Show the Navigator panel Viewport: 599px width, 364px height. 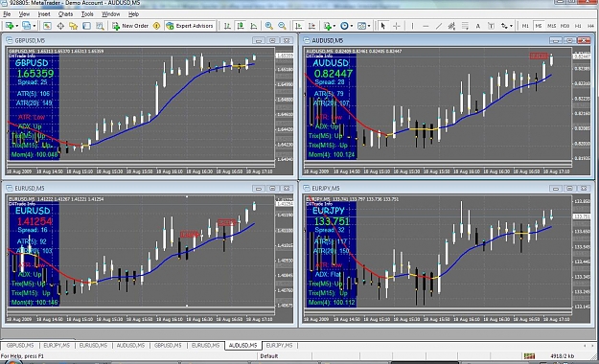click(74, 26)
